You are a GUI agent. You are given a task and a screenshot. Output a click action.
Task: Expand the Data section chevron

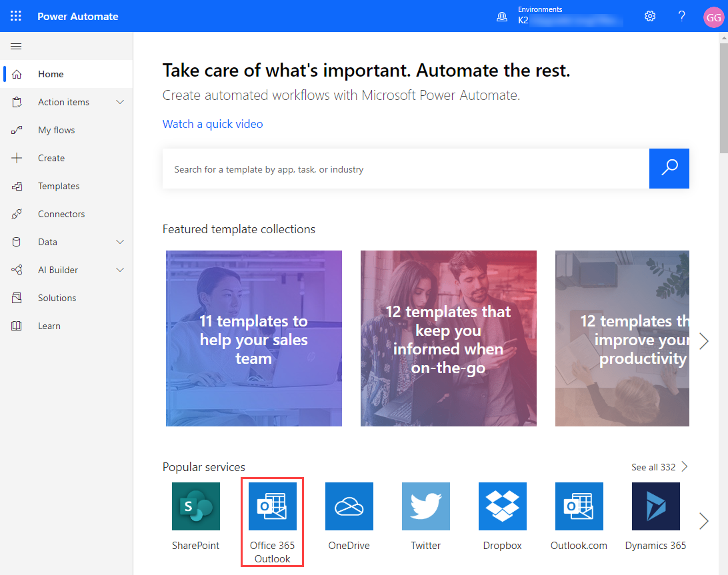pyautogui.click(x=120, y=242)
